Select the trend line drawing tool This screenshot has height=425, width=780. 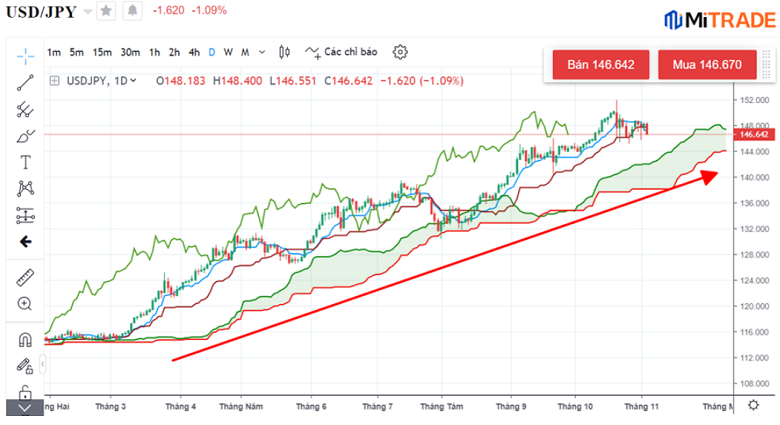tap(26, 82)
